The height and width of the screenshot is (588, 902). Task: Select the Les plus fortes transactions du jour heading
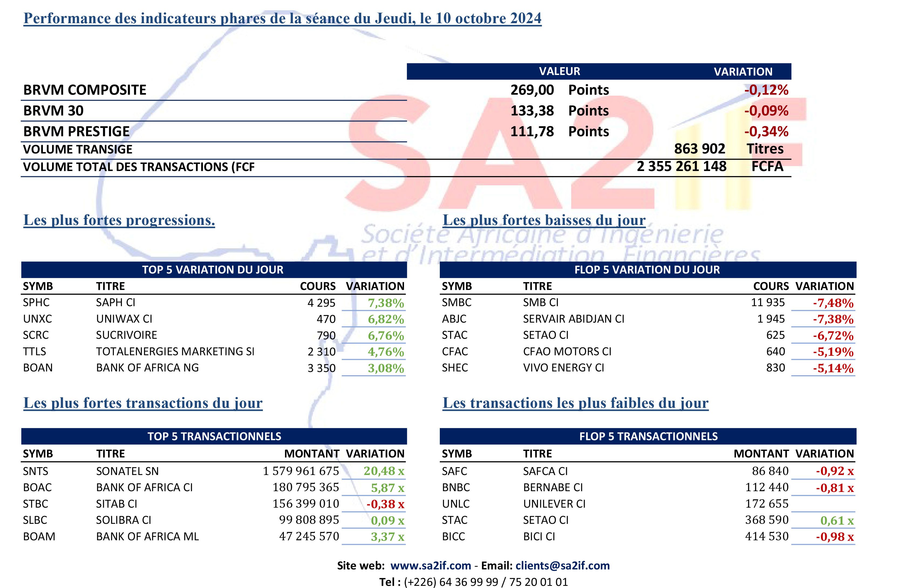click(x=143, y=403)
